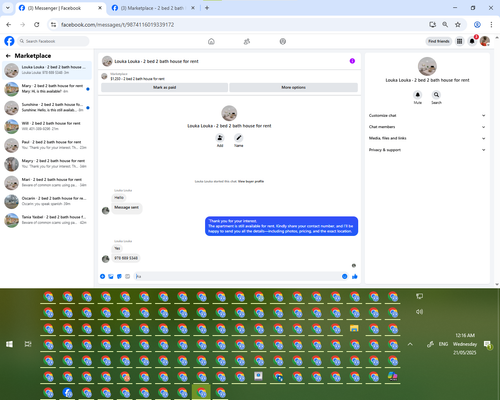Click the Mark as paid button
This screenshot has height=400, width=500.
click(164, 87)
